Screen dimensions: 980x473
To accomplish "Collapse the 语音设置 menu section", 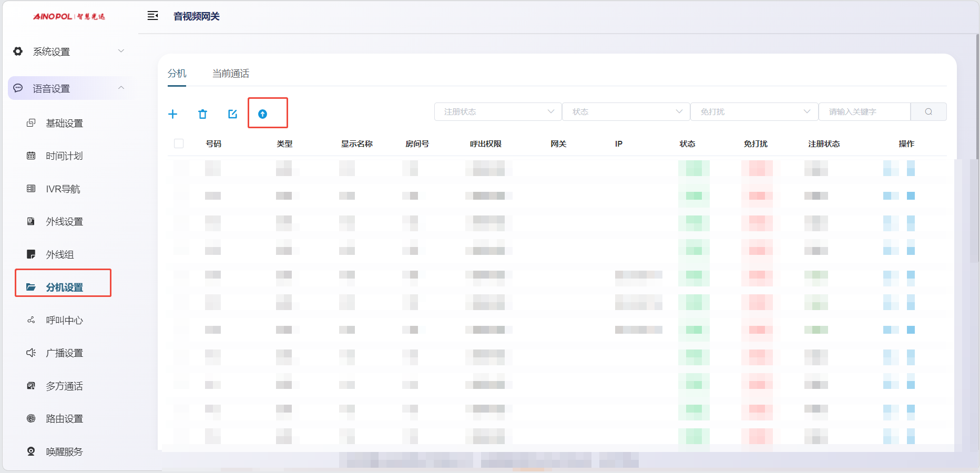I will [x=68, y=88].
